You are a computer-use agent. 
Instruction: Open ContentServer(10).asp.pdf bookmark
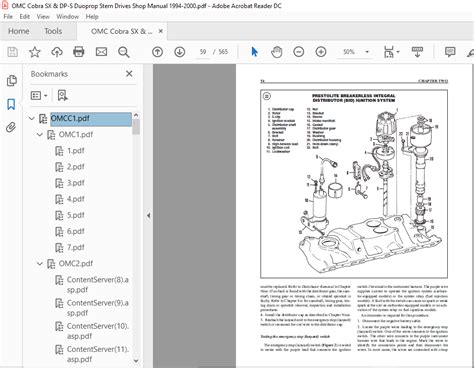[98, 331]
